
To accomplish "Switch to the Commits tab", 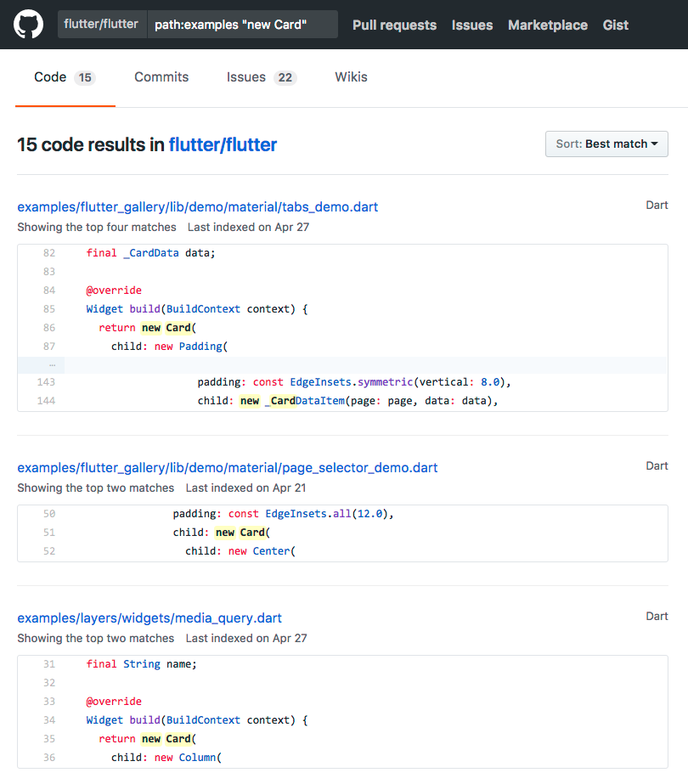I will 161,76.
